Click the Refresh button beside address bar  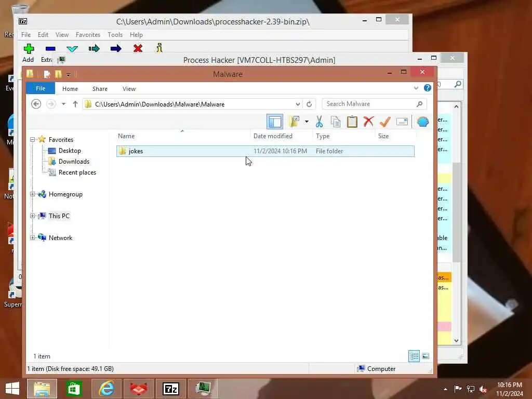[309, 104]
